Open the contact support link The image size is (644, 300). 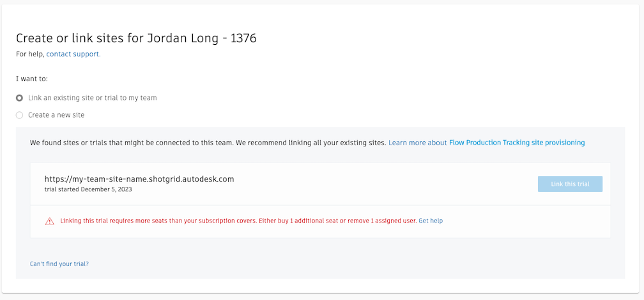click(x=73, y=54)
